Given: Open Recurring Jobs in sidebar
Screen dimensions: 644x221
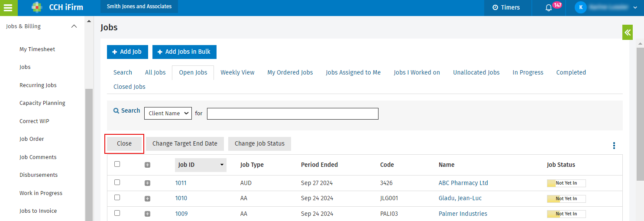Looking at the screenshot, I should pyautogui.click(x=38, y=85).
